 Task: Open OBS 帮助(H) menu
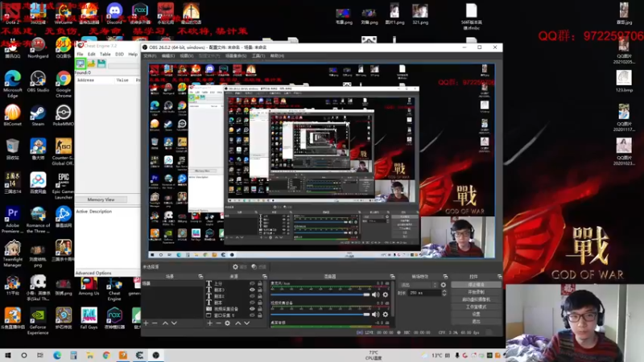(277, 56)
